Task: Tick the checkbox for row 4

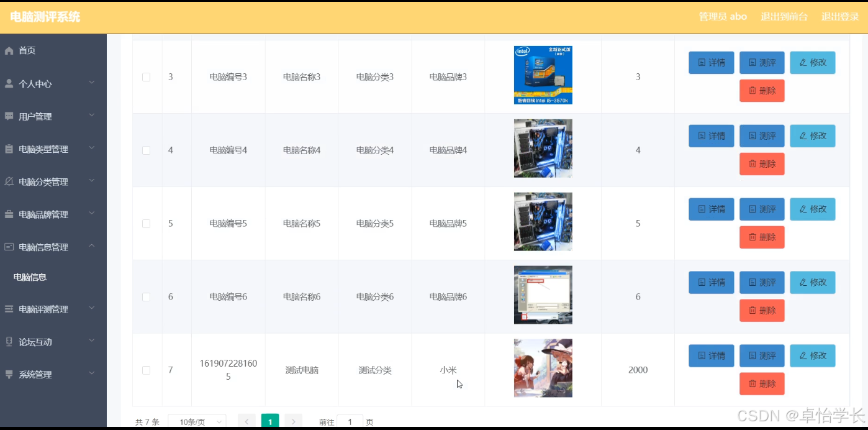Action: coord(146,150)
